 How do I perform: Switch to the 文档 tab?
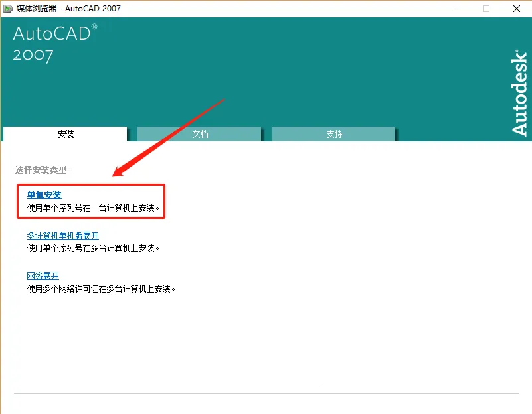[x=199, y=134]
